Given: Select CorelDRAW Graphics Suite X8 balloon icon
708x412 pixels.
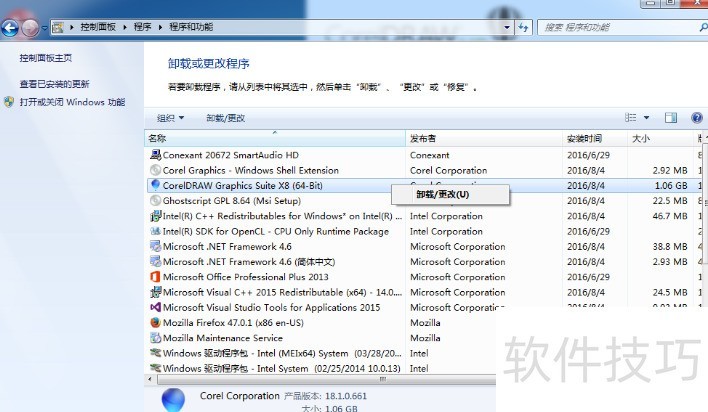Looking at the screenshot, I should point(155,185).
